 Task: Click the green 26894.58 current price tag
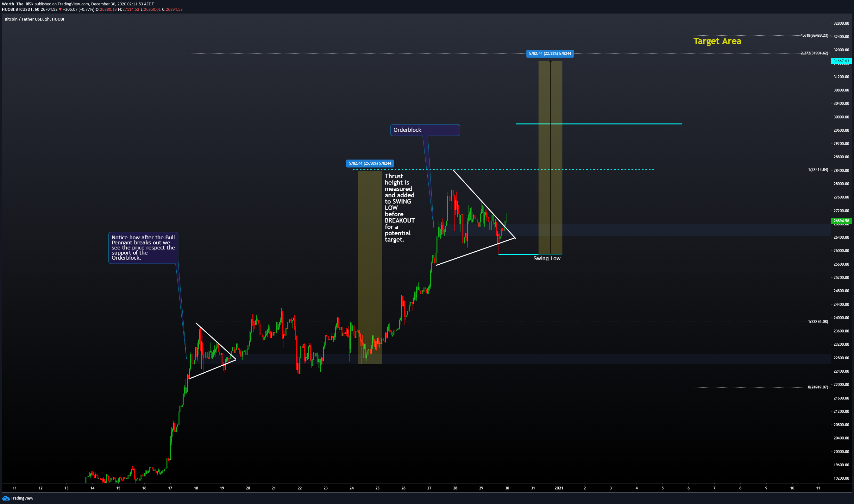tap(841, 221)
